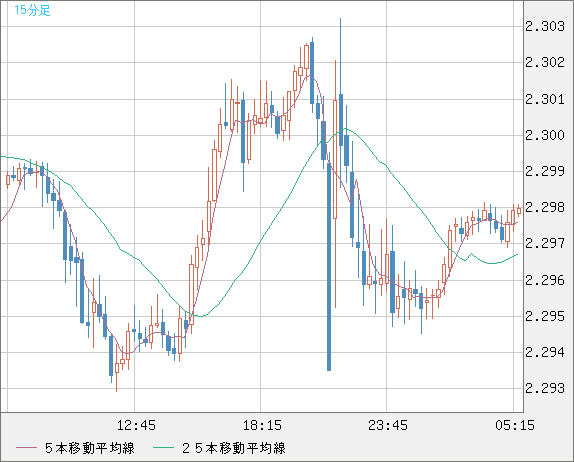Click the 23:45 time axis label
The height and width of the screenshot is (462, 574).
tap(388, 425)
